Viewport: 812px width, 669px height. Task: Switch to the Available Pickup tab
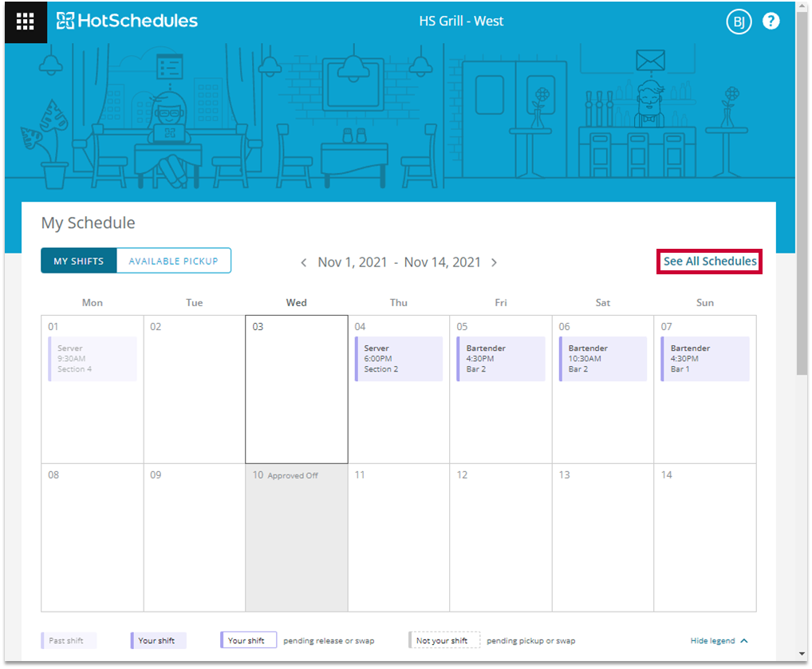click(173, 261)
